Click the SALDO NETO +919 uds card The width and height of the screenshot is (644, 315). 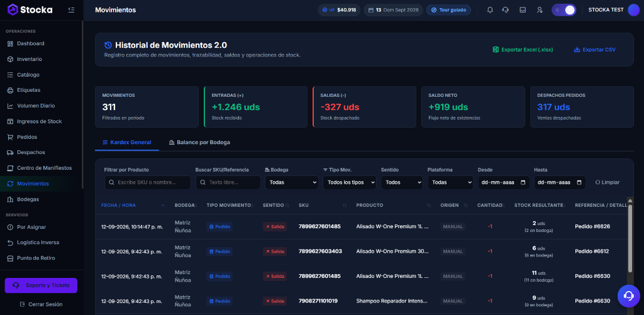coord(473,107)
